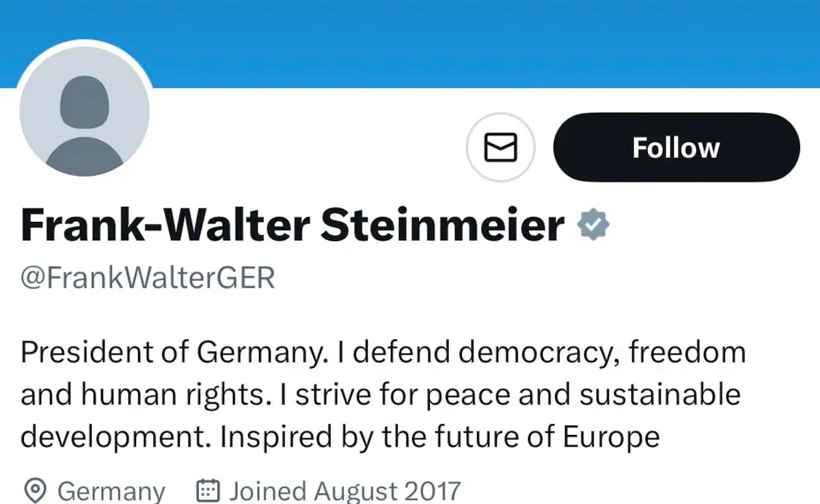Click the location pin icon
The image size is (820, 504).
click(x=35, y=490)
